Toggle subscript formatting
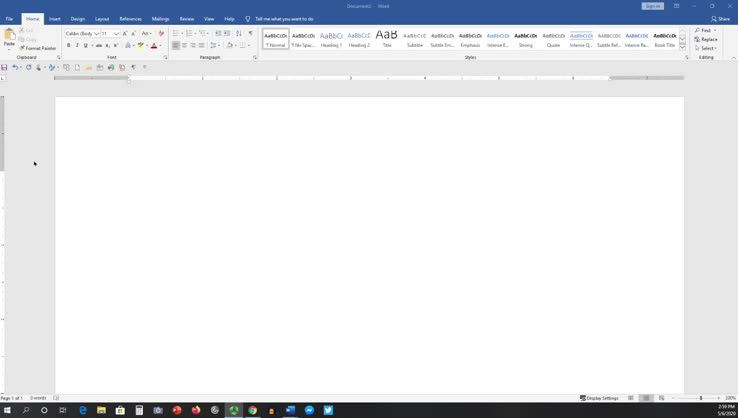The width and height of the screenshot is (738, 418). [107, 46]
